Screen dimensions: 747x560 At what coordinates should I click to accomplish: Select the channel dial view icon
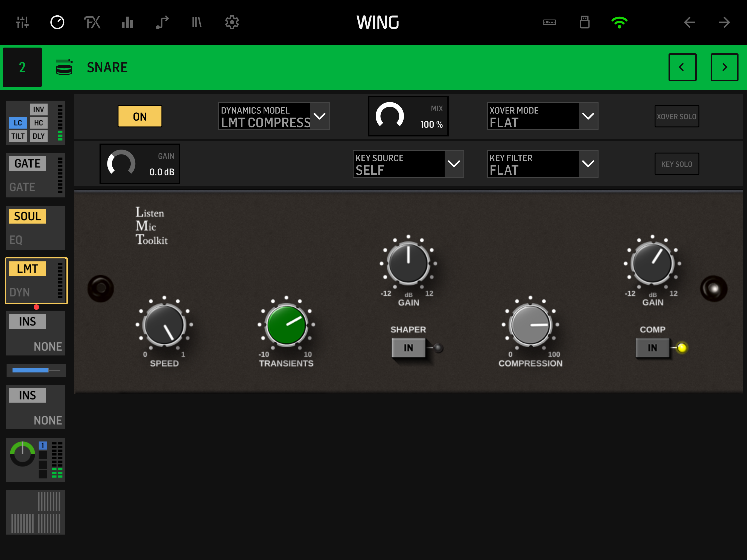point(57,22)
